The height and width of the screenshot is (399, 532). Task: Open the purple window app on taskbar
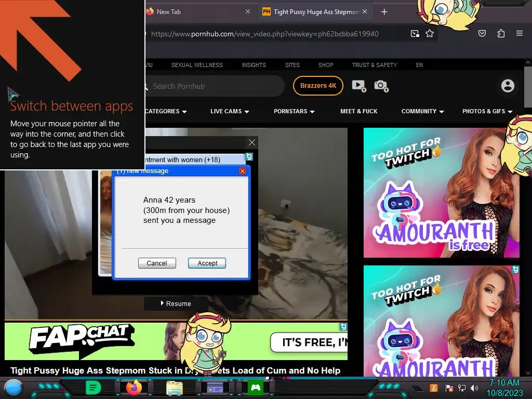coord(215,388)
